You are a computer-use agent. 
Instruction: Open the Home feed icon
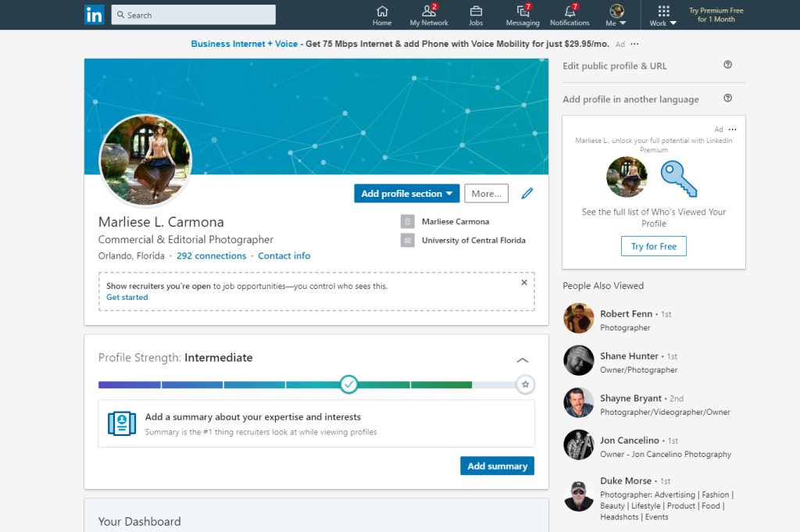382,12
